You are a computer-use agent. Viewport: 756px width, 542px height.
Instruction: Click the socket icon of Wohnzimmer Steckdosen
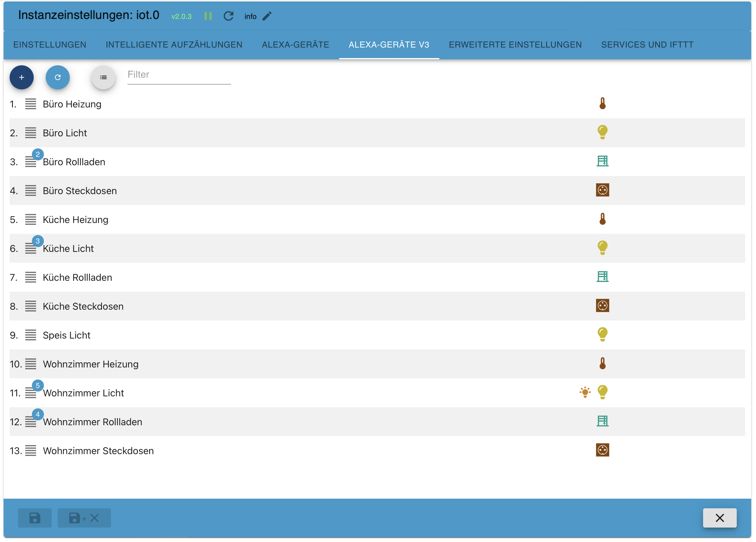[x=603, y=450]
